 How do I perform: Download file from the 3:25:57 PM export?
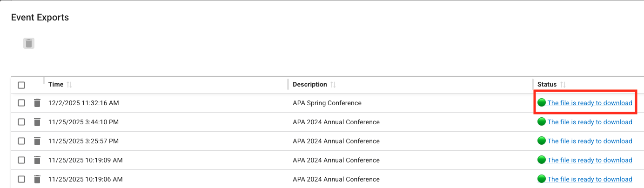point(590,141)
